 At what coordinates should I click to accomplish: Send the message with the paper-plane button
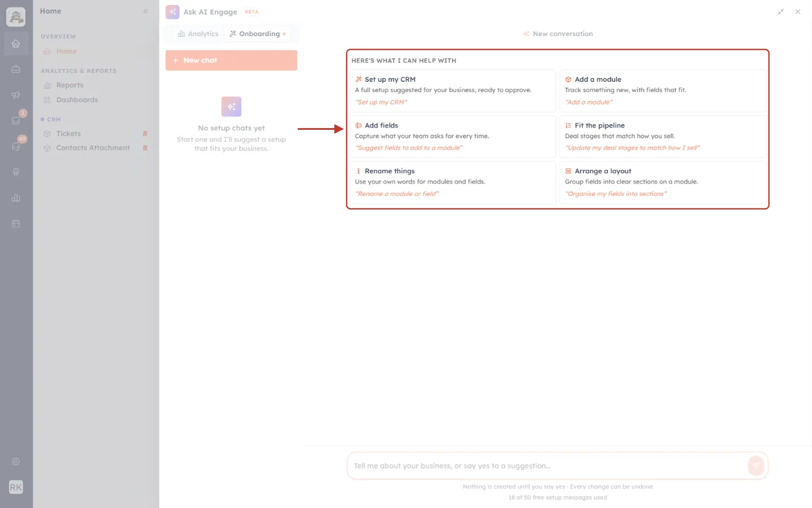pos(756,466)
